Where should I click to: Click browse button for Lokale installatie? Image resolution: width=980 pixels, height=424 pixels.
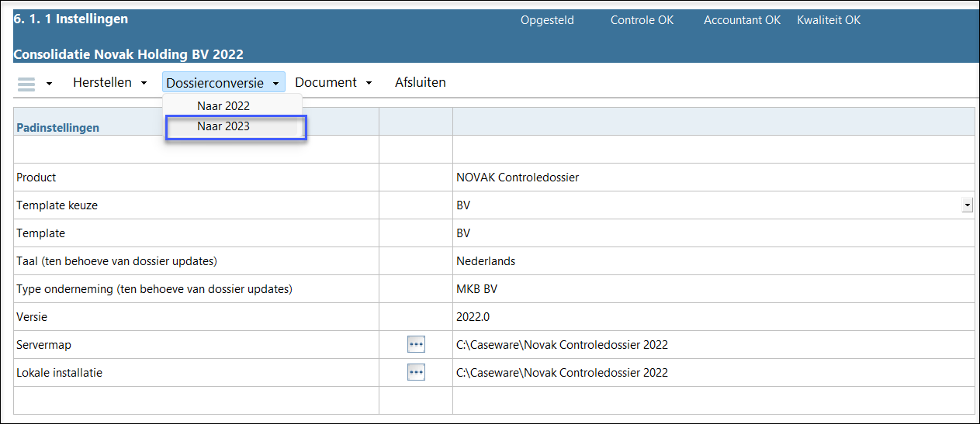point(416,372)
